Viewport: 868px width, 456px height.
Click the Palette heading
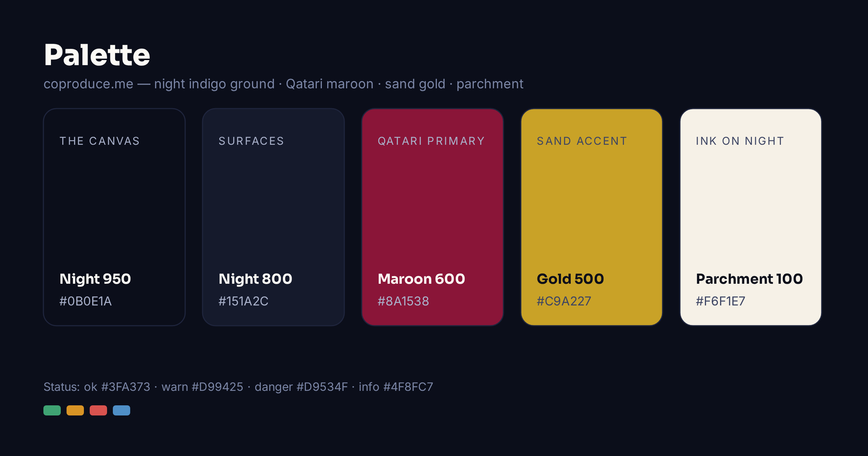pyautogui.click(x=97, y=55)
